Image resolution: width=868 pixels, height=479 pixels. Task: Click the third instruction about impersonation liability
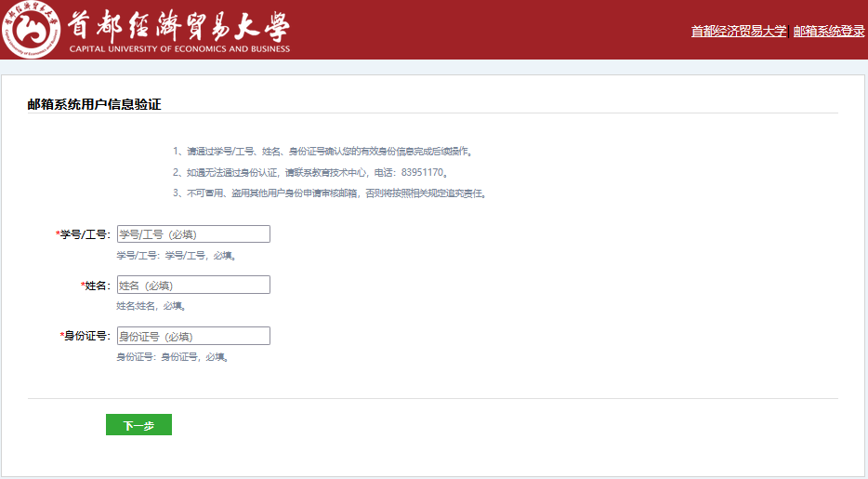330,193
